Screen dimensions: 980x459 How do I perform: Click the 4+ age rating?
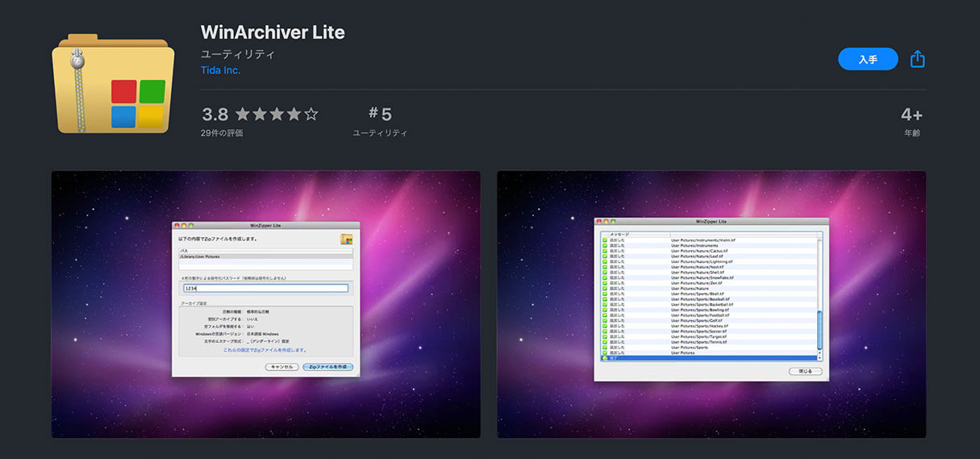coord(911,115)
